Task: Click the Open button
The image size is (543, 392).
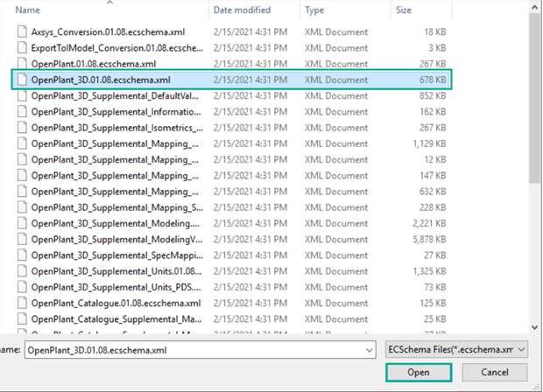Action: 419,372
